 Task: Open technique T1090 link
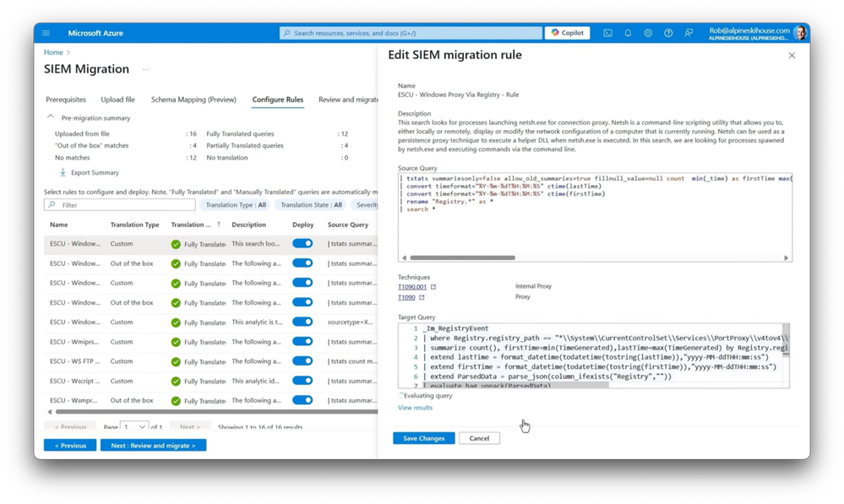pos(406,297)
